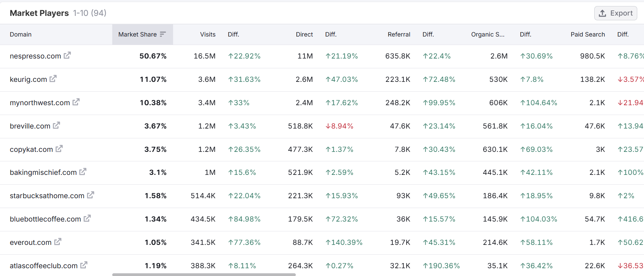Sort table by Visits column
This screenshot has width=644, height=276.
coord(208,34)
